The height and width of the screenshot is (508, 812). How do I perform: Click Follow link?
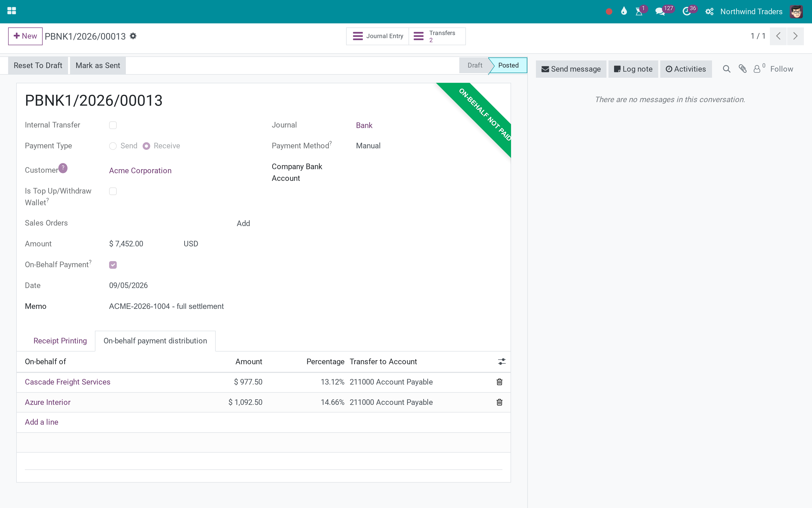(782, 69)
